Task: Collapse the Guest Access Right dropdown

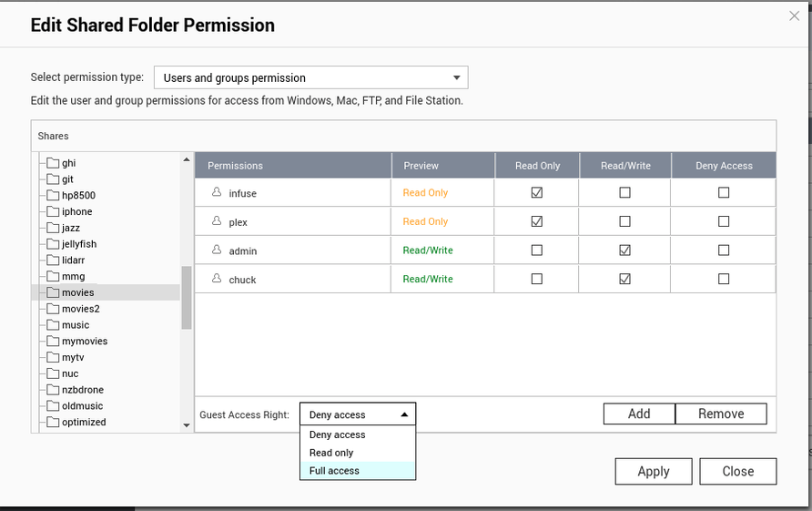Action: point(358,414)
